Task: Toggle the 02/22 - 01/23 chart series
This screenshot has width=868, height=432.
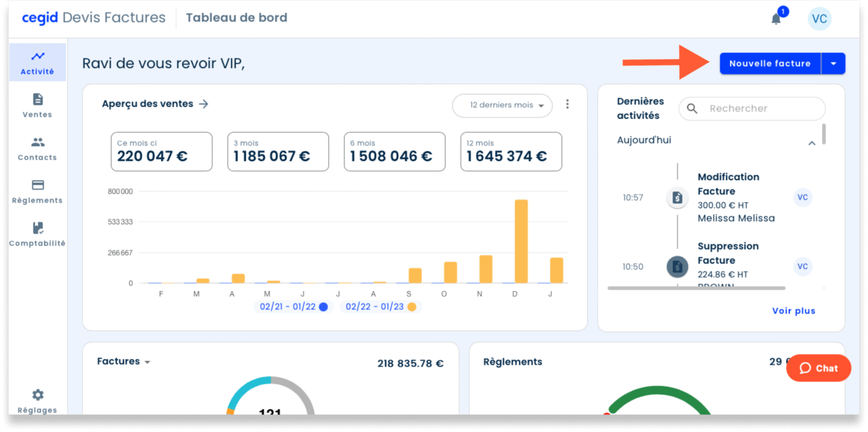Action: [380, 306]
